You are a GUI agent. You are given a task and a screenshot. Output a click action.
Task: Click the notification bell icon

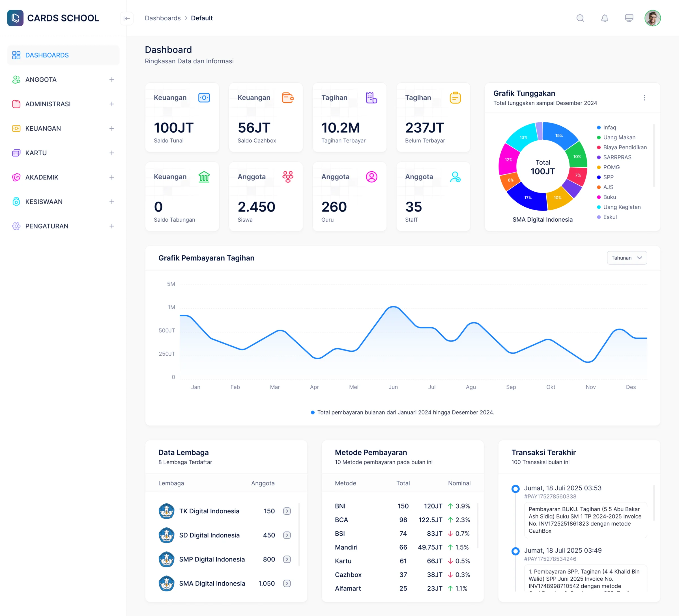tap(605, 18)
